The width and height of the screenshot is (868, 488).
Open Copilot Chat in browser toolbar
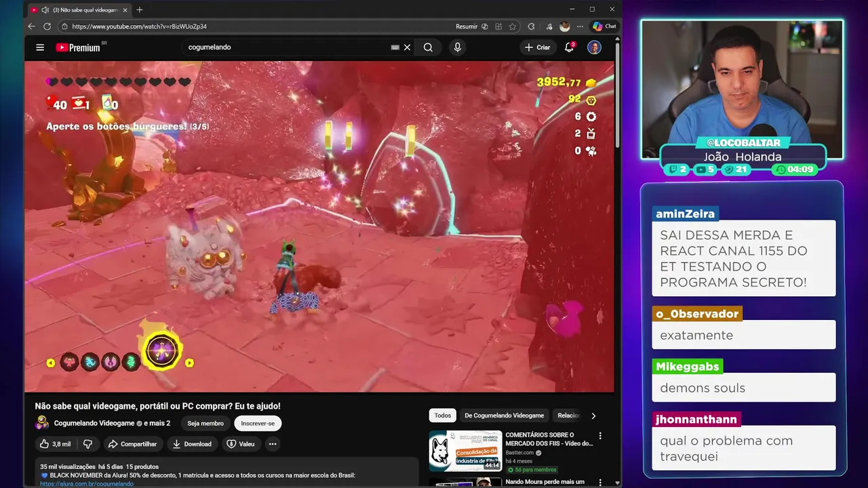point(604,26)
